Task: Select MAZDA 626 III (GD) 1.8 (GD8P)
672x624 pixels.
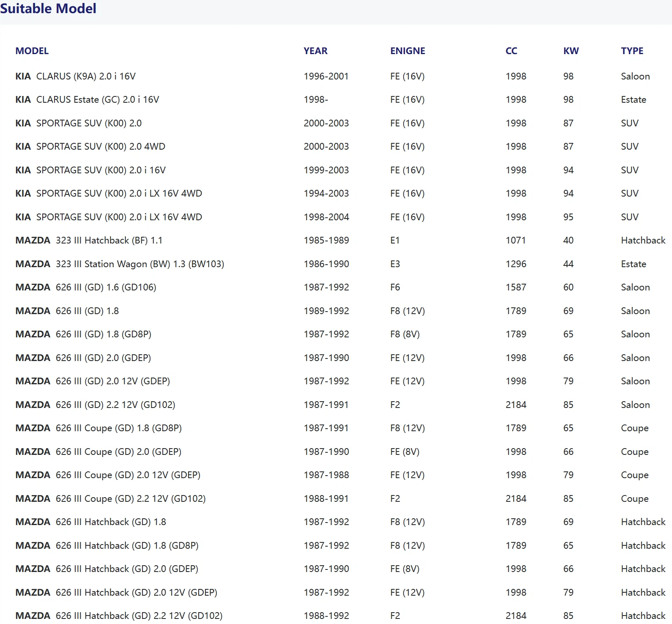Action: click(x=84, y=334)
